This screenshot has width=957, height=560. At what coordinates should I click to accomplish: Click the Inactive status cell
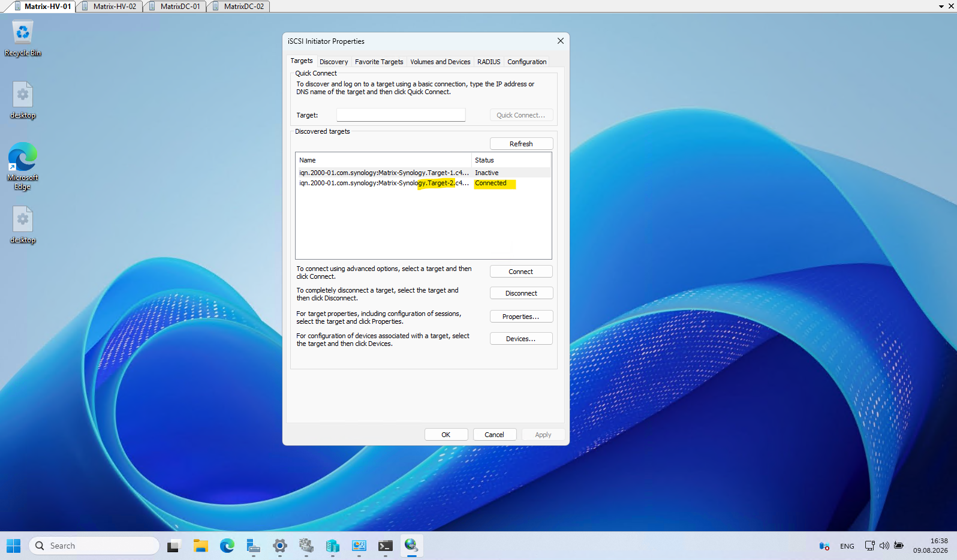(x=487, y=173)
